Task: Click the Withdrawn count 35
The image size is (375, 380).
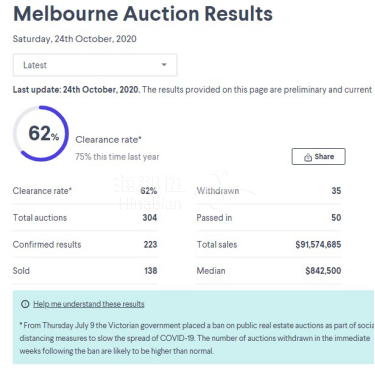Action: pyautogui.click(x=336, y=191)
